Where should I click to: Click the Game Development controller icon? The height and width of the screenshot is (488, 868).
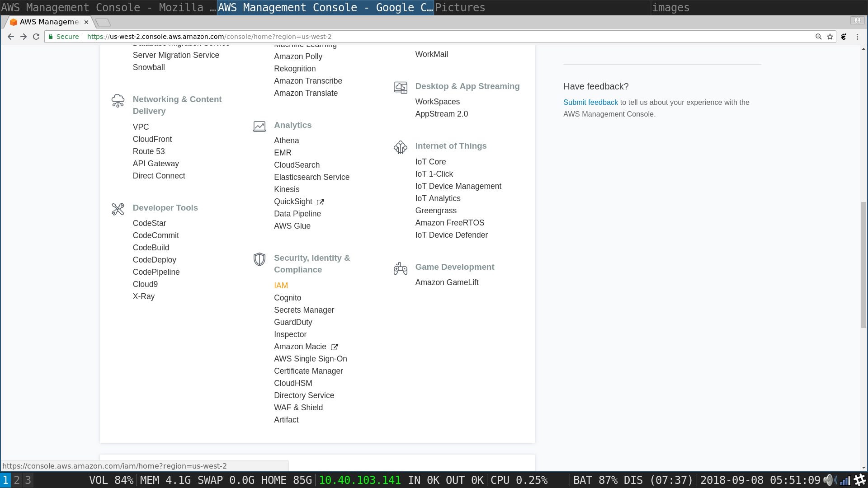tap(401, 268)
